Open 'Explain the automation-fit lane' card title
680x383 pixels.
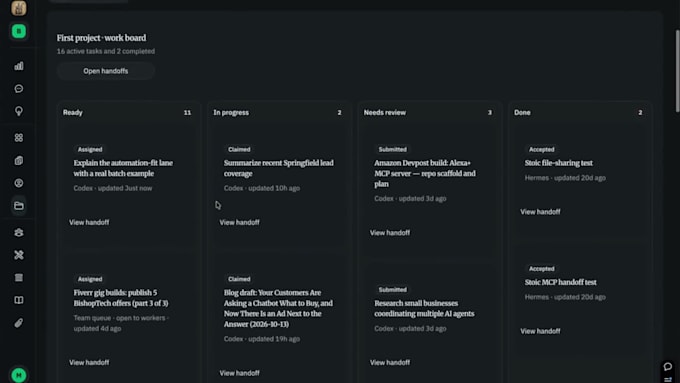tap(123, 168)
